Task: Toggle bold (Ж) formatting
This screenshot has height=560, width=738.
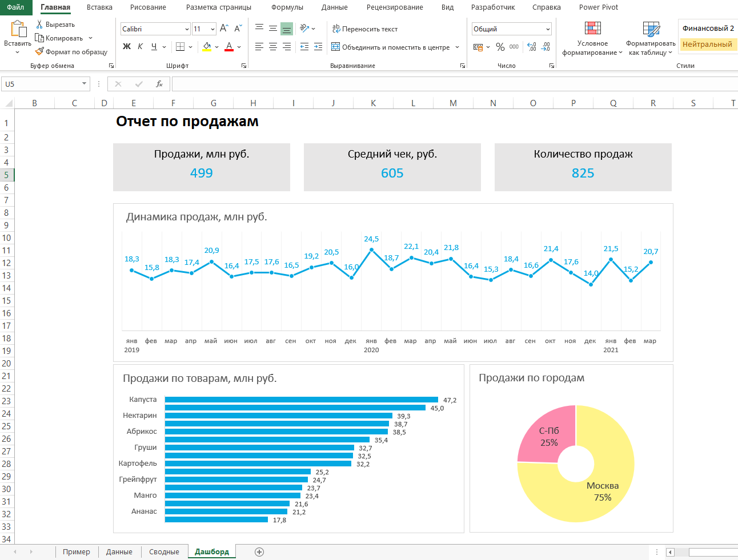Action: 127,47
